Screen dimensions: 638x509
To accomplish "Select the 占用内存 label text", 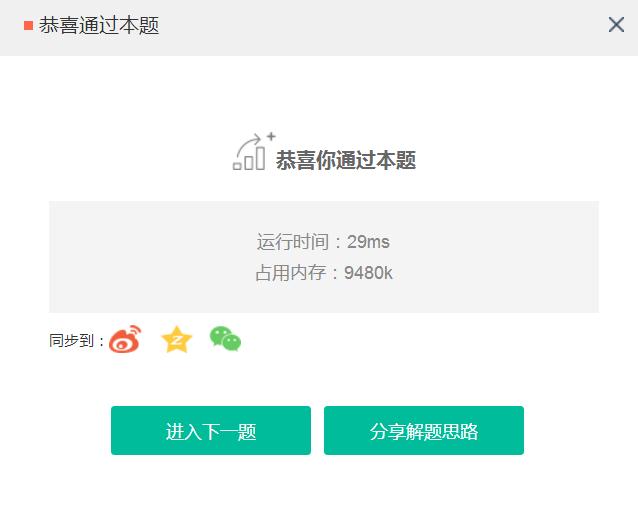I will coord(291,273).
